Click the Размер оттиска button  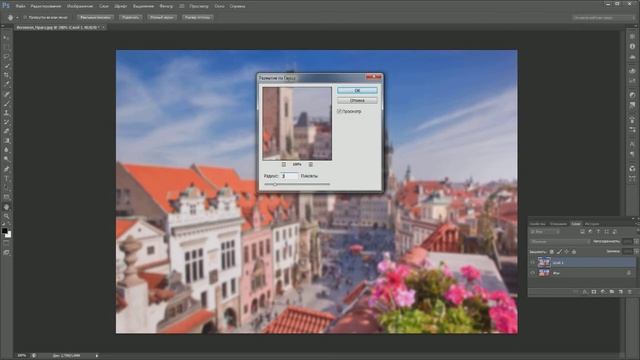click(x=198, y=18)
